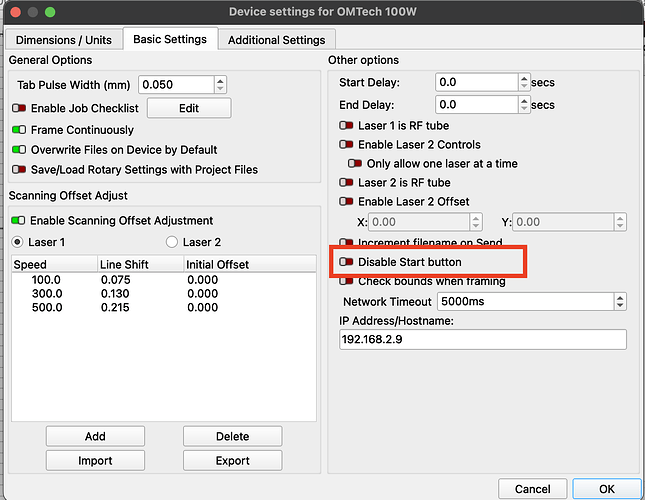The image size is (645, 500).
Task: Click the Cancel button
Action: click(533, 489)
